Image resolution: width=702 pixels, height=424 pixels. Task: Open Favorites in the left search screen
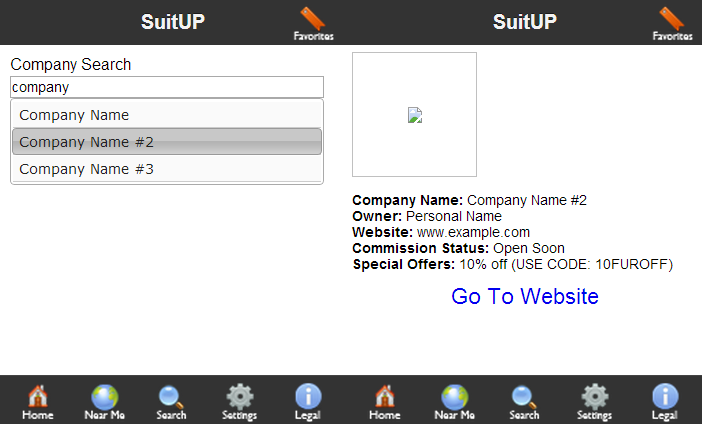(x=313, y=24)
